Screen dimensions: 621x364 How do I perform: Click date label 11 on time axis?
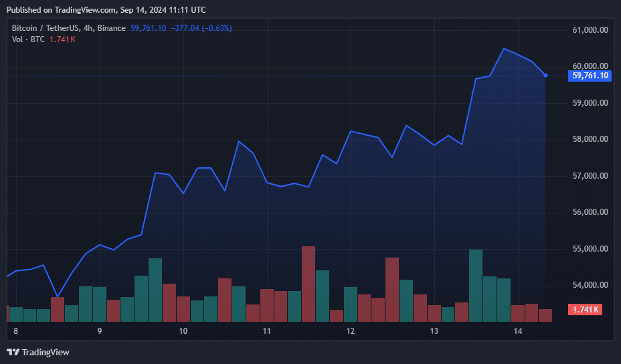pyautogui.click(x=266, y=331)
